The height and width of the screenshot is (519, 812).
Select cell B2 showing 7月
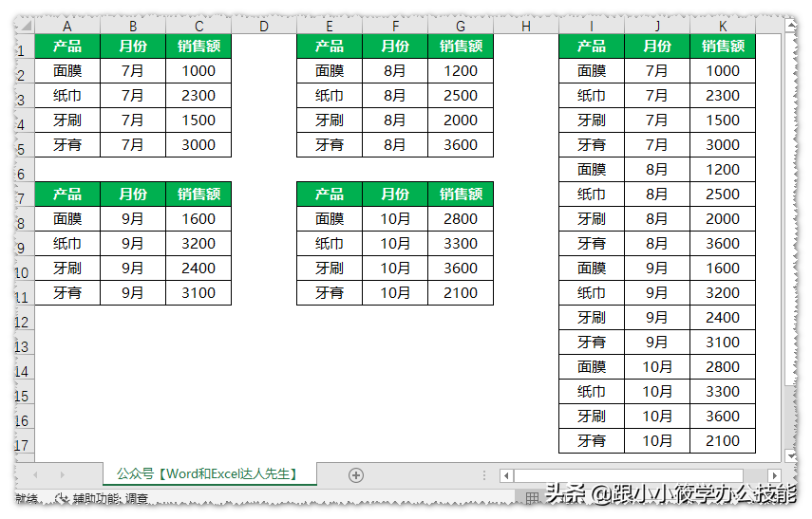(x=133, y=71)
